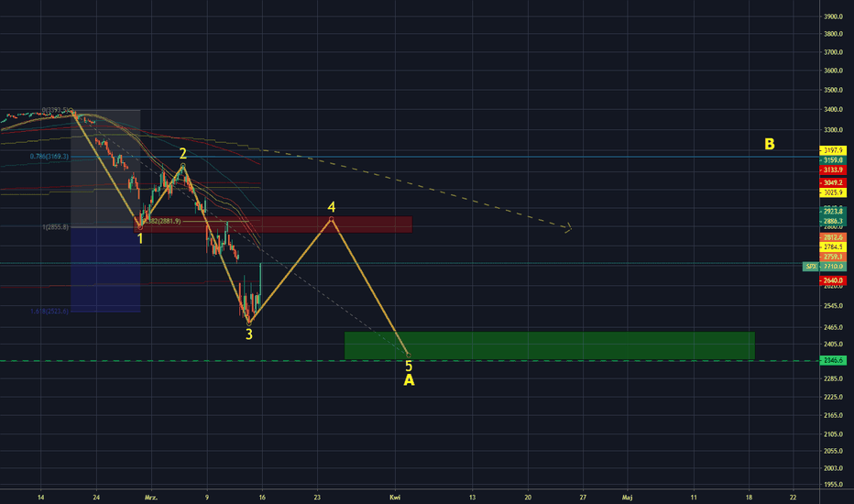The height and width of the screenshot is (504, 854).
Task: Click the orange 2759.1 price label
Action: 833,257
